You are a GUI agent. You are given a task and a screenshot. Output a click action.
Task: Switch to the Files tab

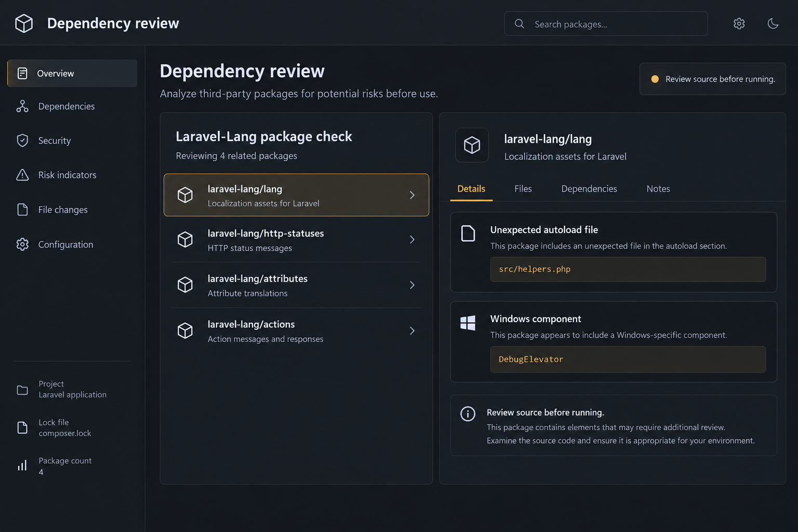tap(523, 189)
